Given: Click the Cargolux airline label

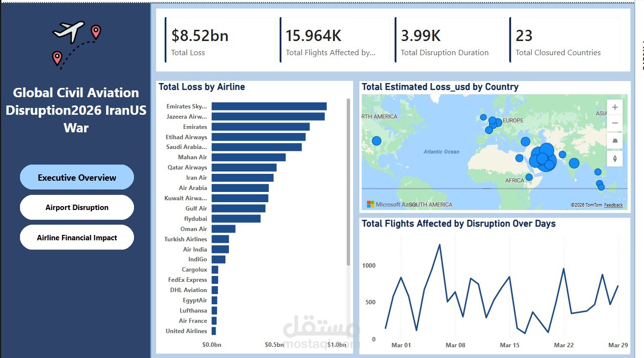Looking at the screenshot, I should click(194, 270).
